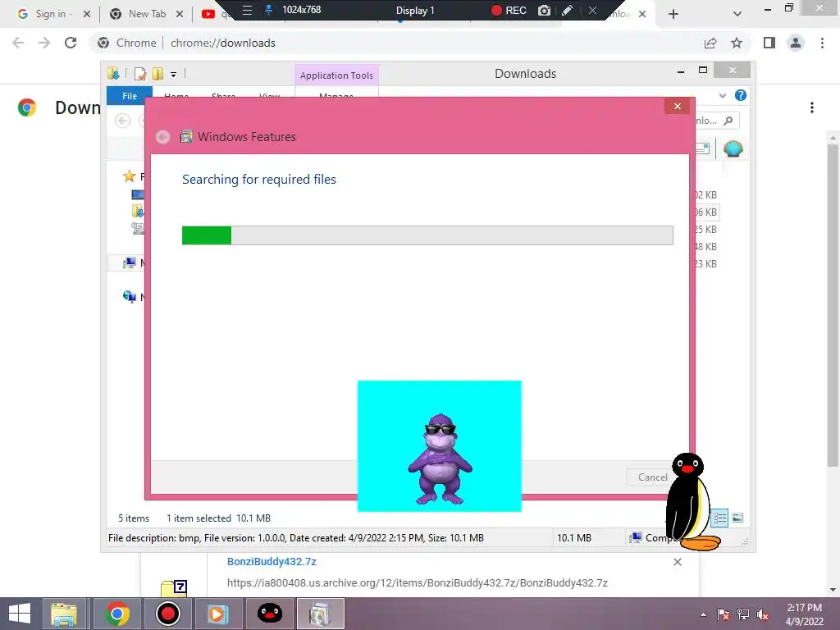Image resolution: width=840 pixels, height=630 pixels.
Task: Open Chrome main menu kebab icon
Action: pyautogui.click(x=822, y=43)
